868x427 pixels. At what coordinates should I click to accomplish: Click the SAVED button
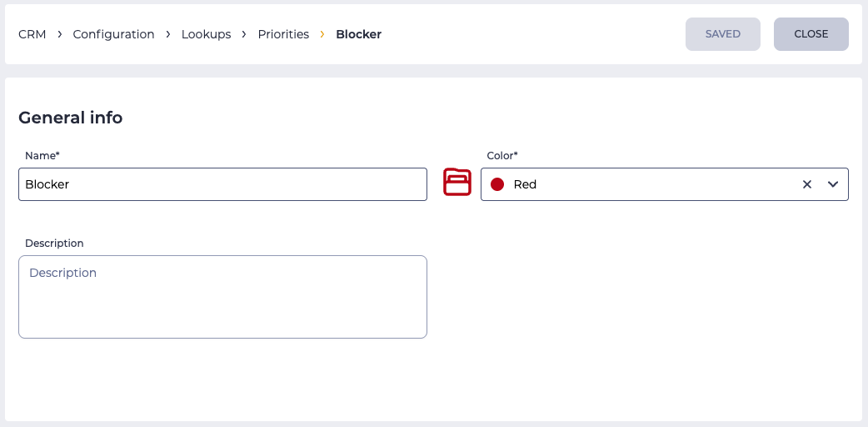[x=723, y=34]
